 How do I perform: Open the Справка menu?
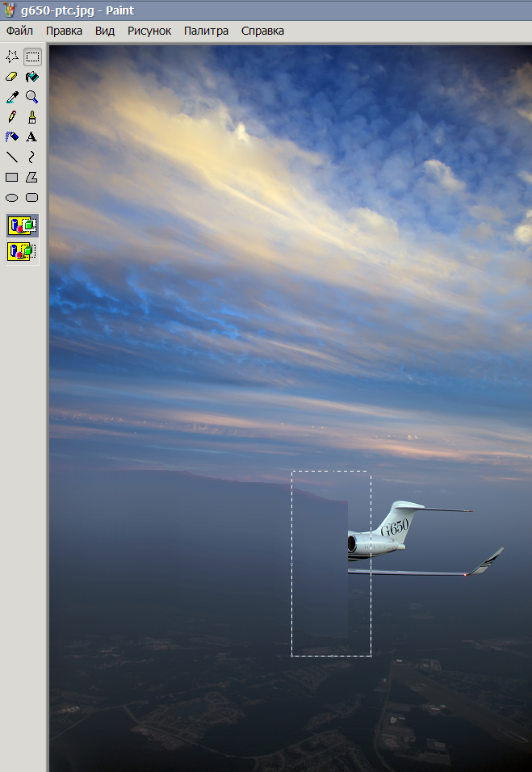[262, 31]
